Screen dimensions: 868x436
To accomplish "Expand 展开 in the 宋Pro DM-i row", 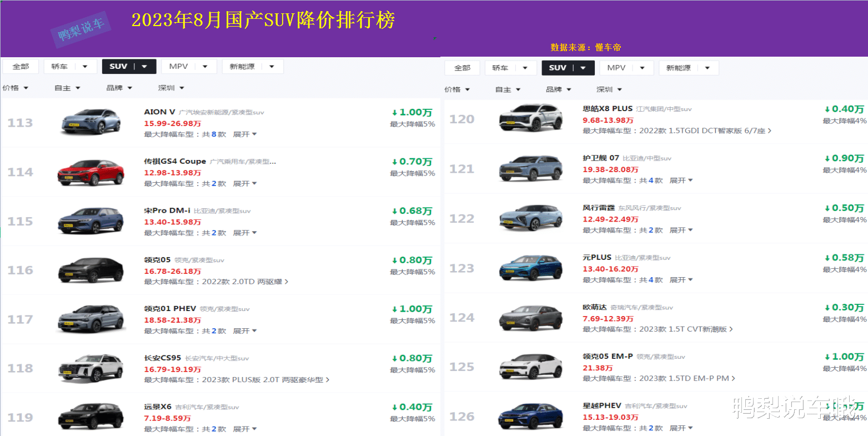I will 245,233.
